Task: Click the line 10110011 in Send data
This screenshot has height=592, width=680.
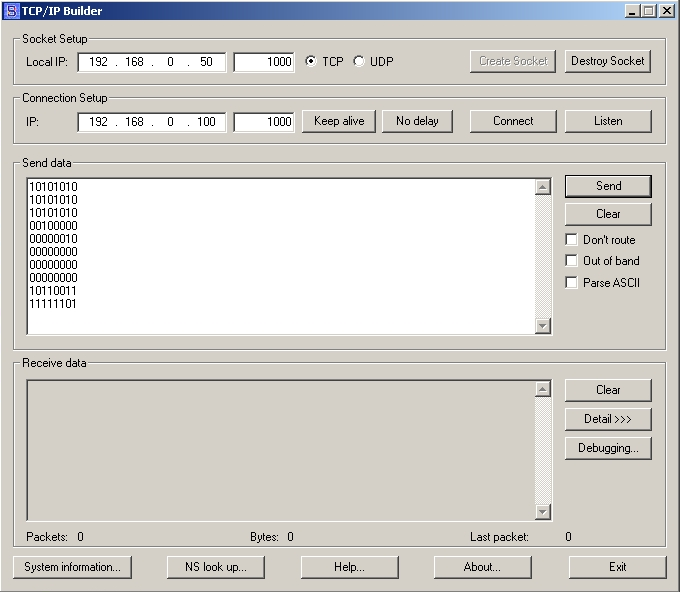Action: coord(53,291)
